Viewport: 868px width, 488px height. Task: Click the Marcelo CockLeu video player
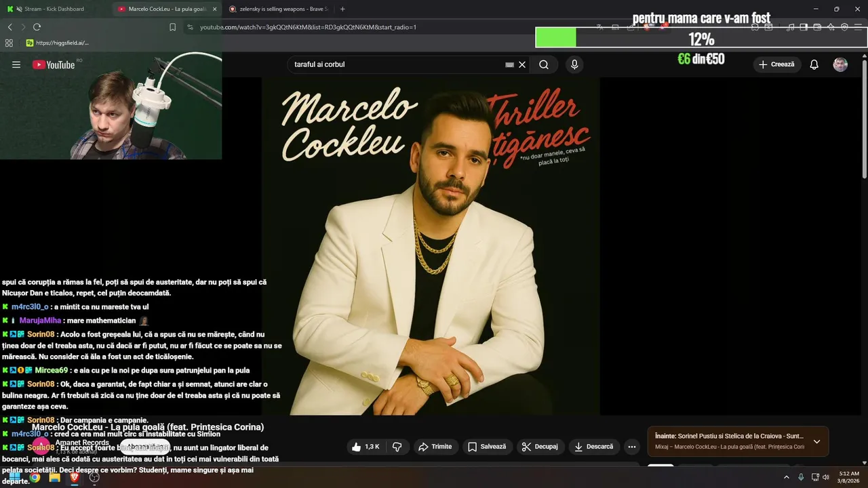431,246
